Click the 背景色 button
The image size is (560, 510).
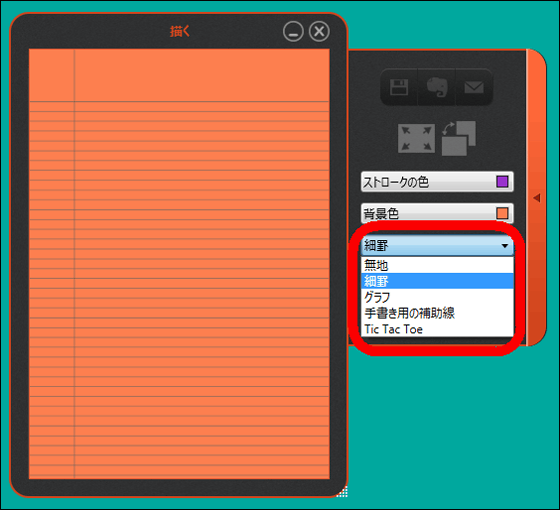(x=437, y=213)
